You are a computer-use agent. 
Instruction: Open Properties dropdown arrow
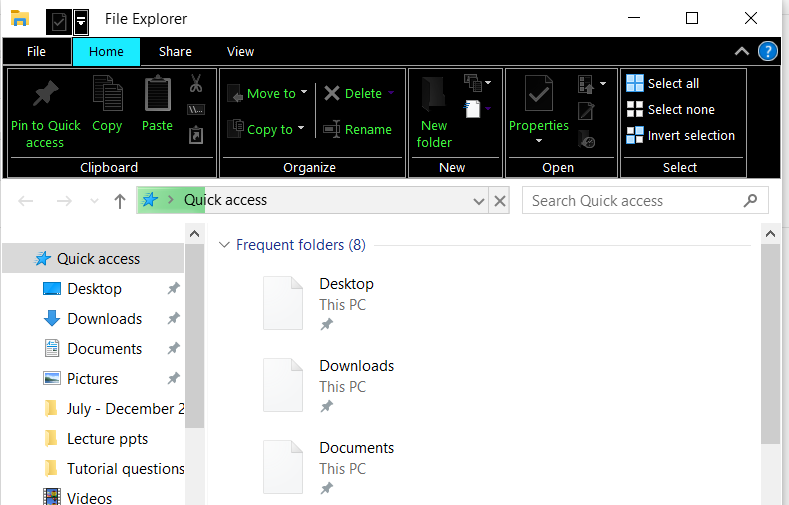tap(539, 141)
